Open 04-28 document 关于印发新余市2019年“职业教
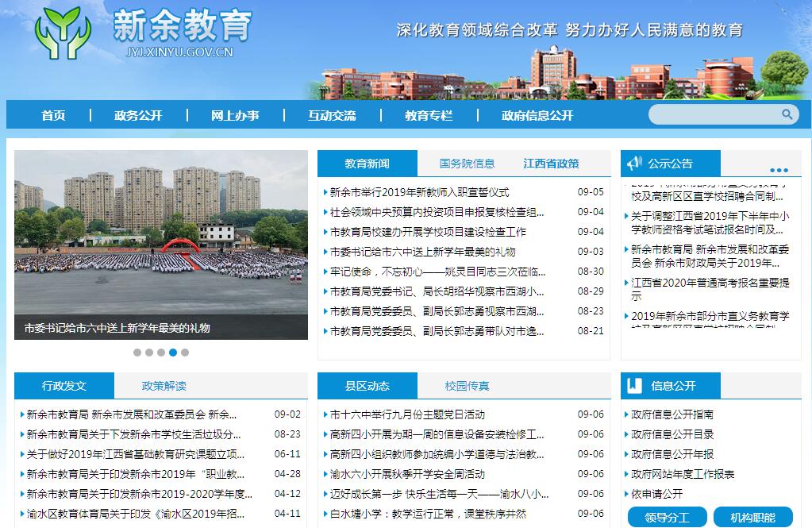The image size is (812, 528). point(135,473)
